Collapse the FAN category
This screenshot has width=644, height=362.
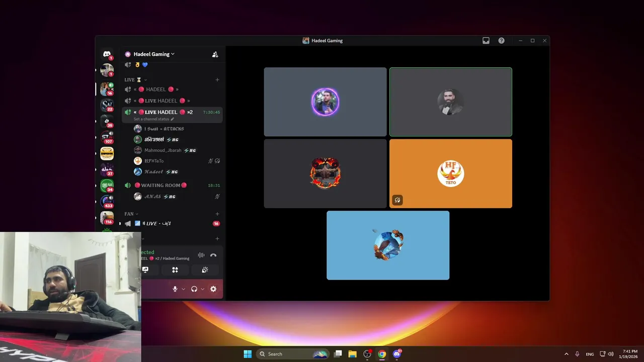point(131,214)
